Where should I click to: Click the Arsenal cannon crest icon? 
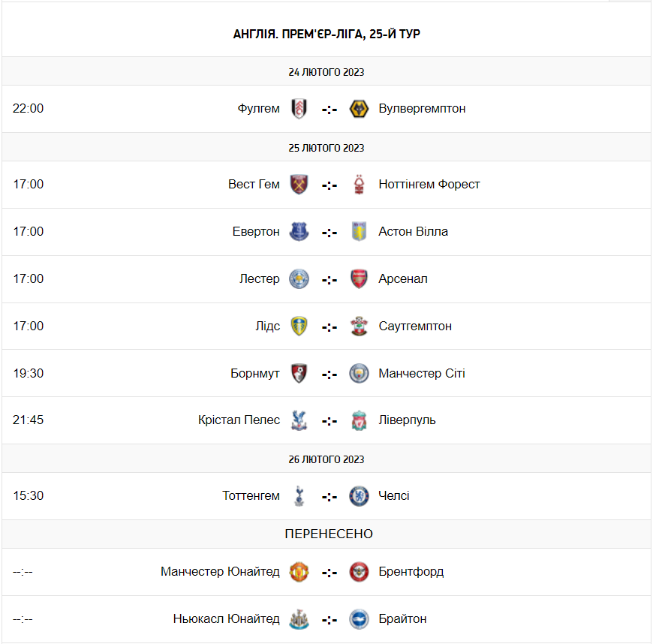click(x=359, y=279)
